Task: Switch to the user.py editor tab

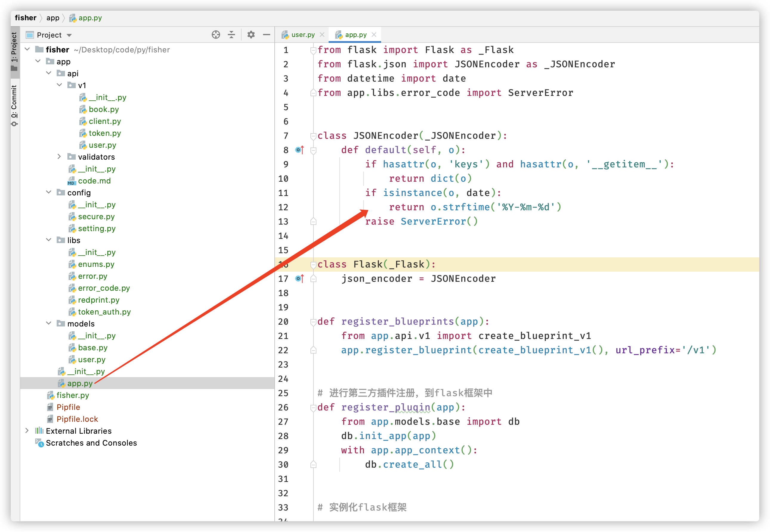Action: point(303,35)
